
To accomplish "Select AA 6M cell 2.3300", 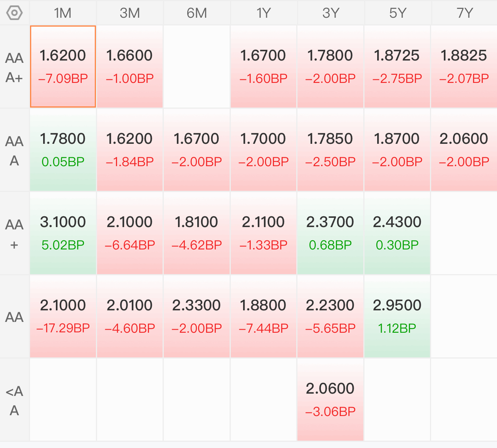I will tap(197, 317).
